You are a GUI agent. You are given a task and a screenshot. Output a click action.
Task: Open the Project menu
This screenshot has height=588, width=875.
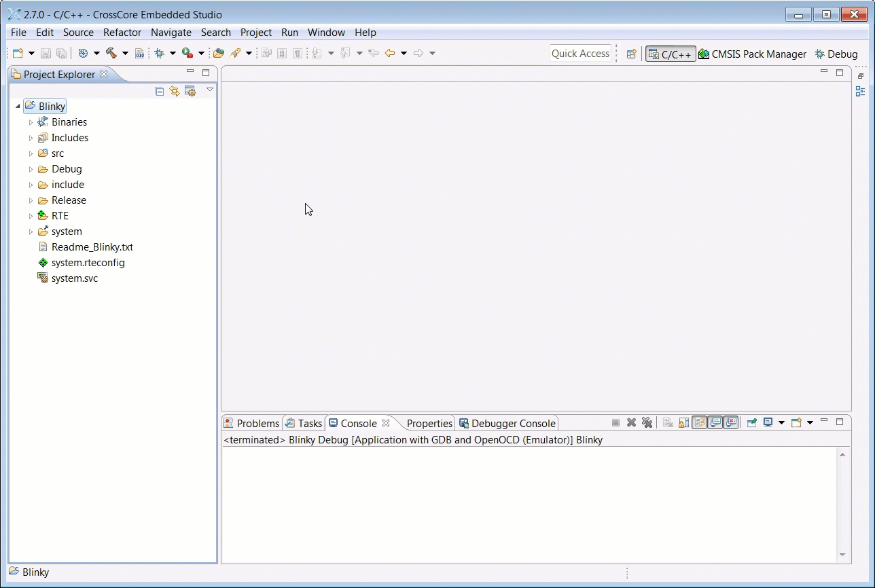click(256, 32)
